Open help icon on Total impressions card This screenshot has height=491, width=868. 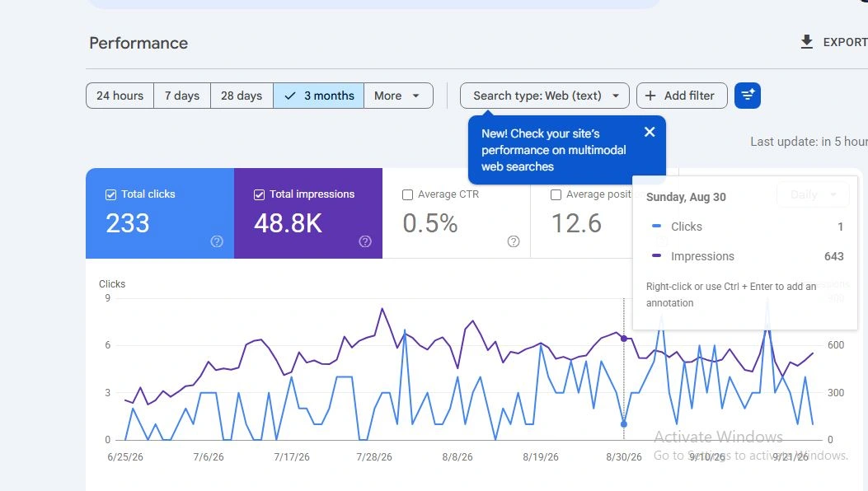[365, 241]
